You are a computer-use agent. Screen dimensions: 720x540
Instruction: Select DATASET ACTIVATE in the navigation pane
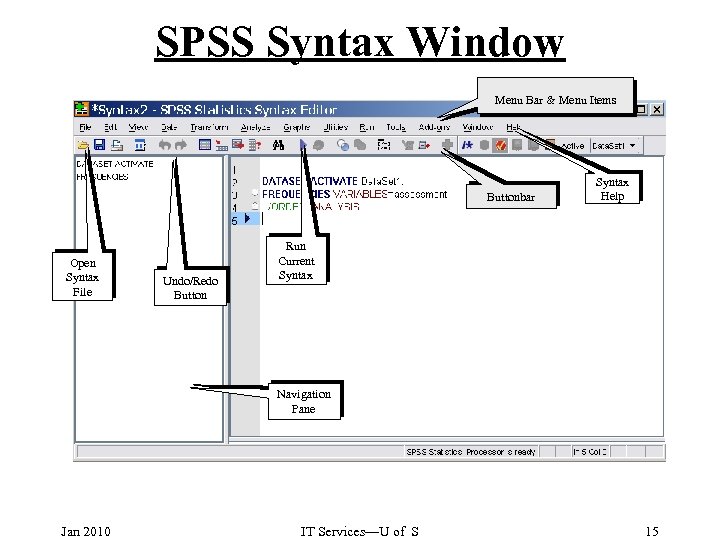[115, 164]
